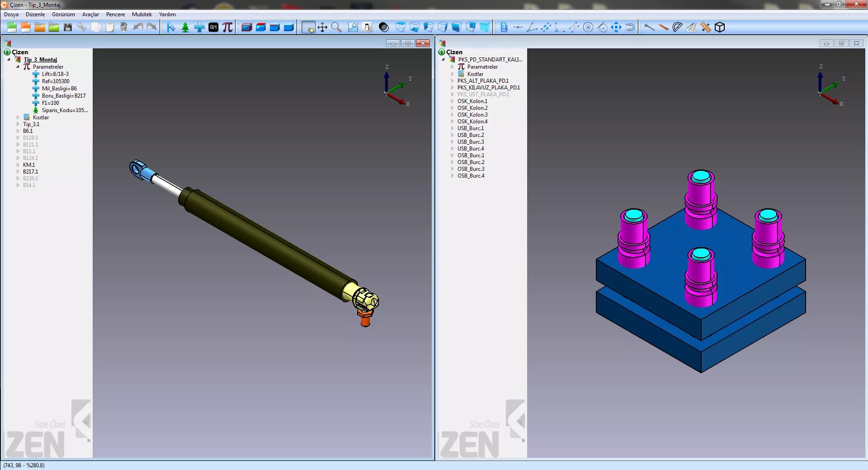Click the add part icon with plus
The height and width of the screenshot is (470, 868).
[171, 27]
